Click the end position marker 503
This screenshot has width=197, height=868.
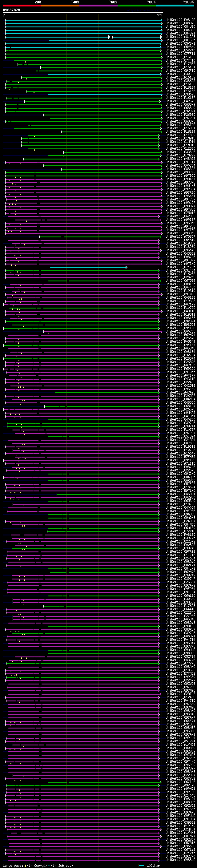point(159,15)
